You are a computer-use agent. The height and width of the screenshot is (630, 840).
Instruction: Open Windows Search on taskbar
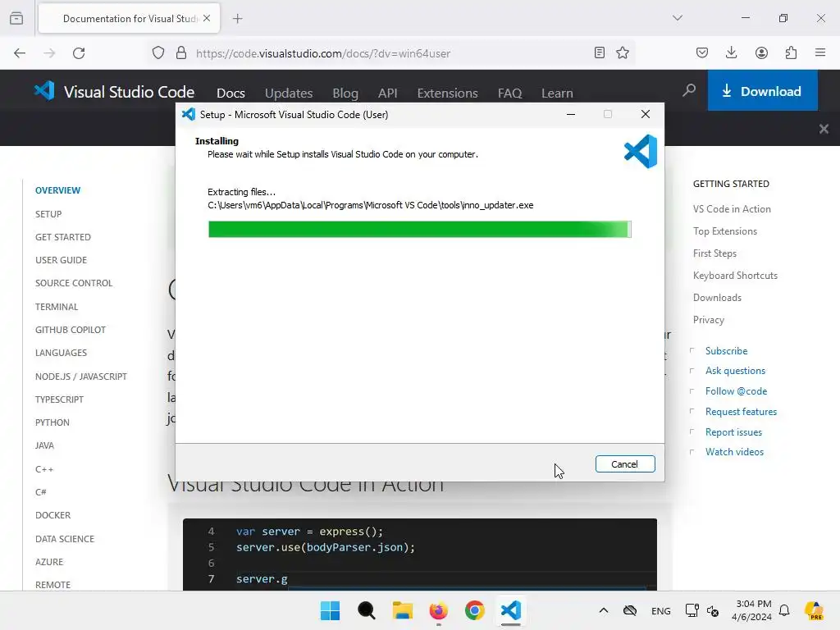[x=367, y=610]
